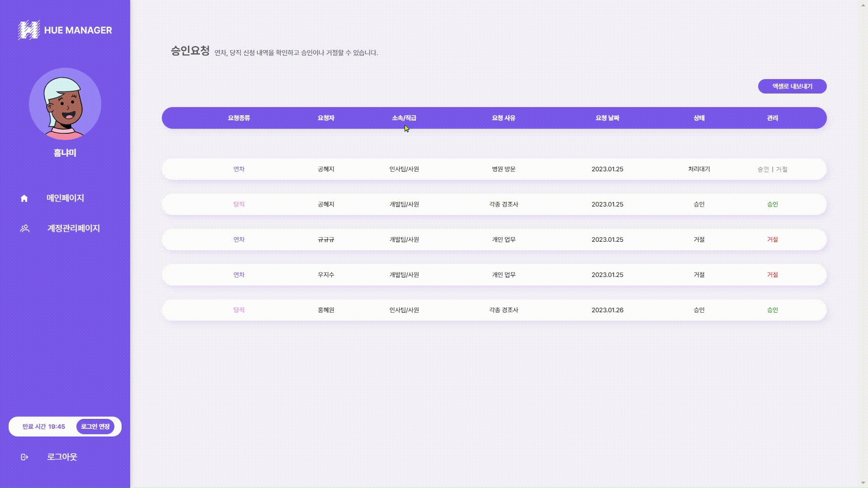The height and width of the screenshot is (488, 868).
Task: Click the 요청종류 table header
Action: coord(239,118)
